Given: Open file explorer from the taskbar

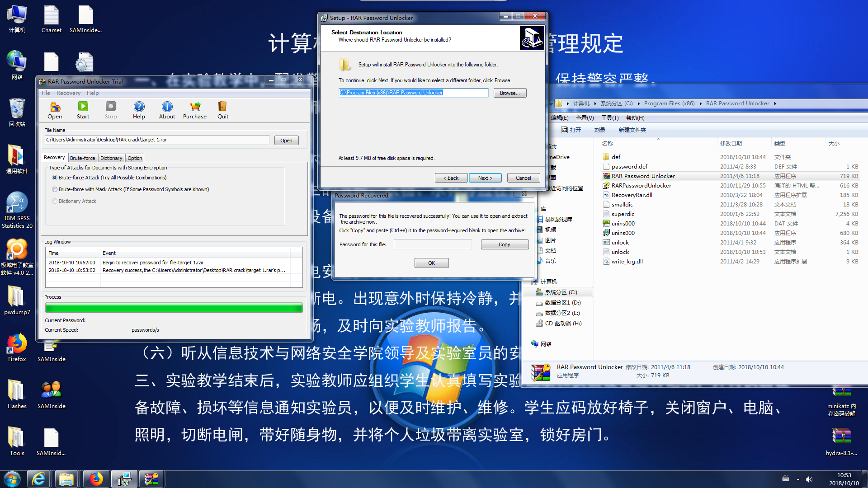Looking at the screenshot, I should coord(66,479).
